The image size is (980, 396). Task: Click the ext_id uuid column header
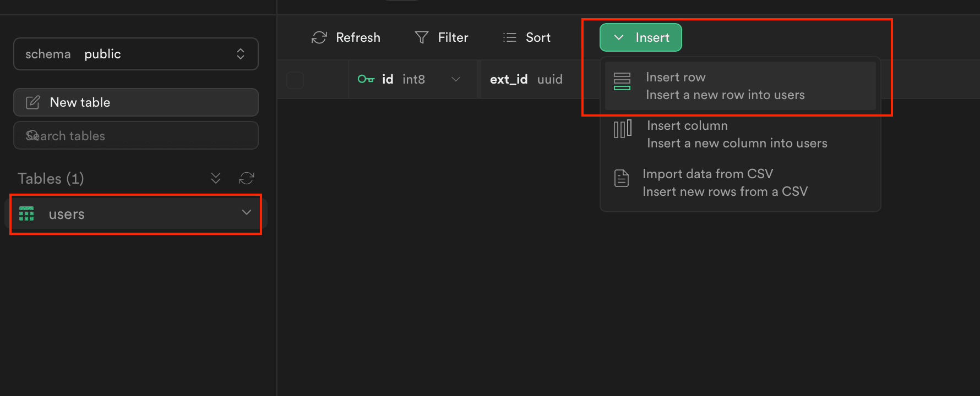point(526,79)
